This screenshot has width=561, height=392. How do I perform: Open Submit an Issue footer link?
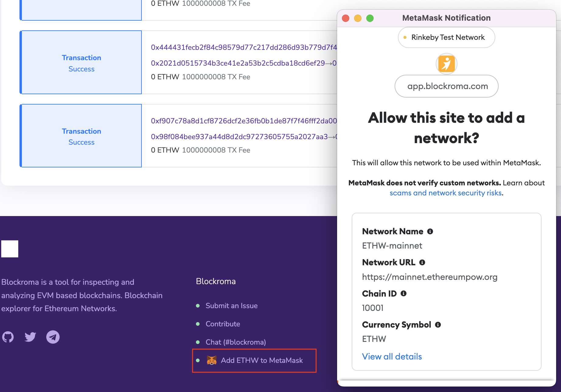click(232, 306)
